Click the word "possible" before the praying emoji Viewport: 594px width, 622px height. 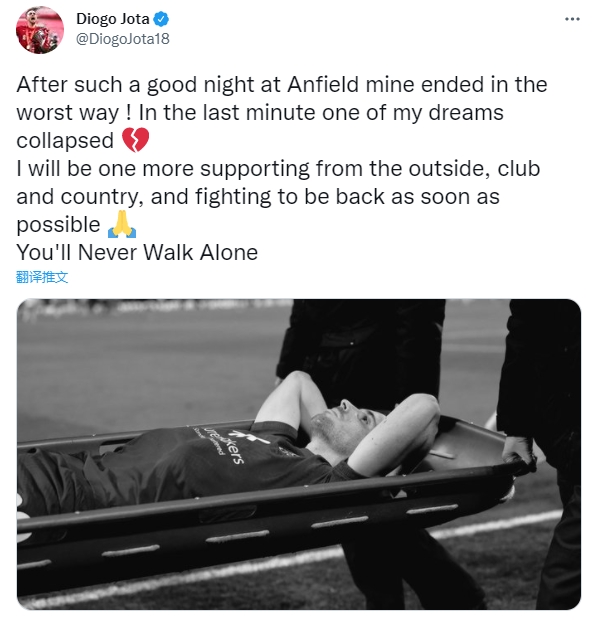58,225
